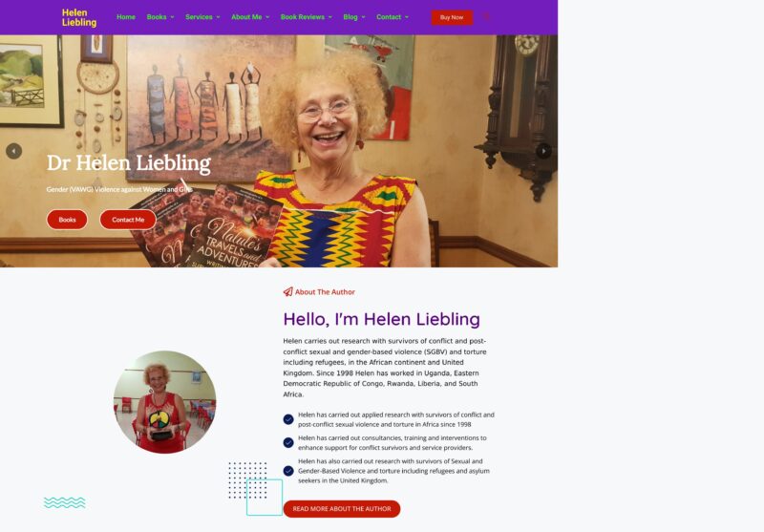Open the Blog dropdown menu
Image resolution: width=764 pixels, height=532 pixels.
(354, 17)
